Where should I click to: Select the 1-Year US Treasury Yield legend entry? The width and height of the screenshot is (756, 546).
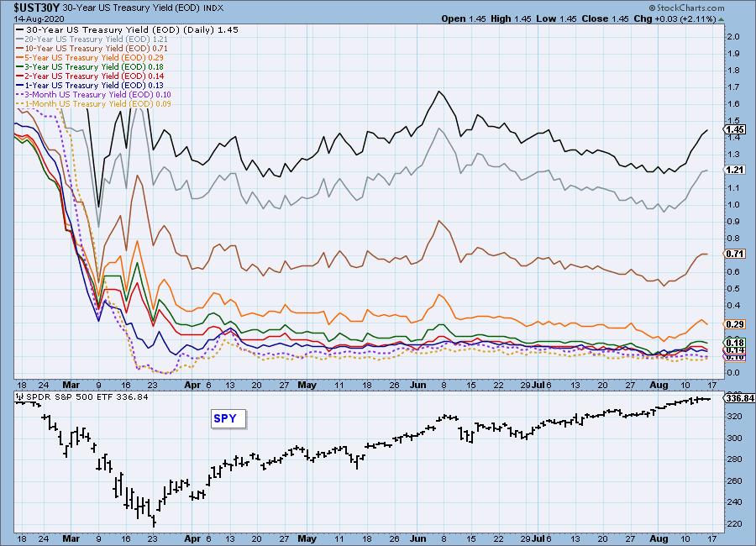pos(90,85)
